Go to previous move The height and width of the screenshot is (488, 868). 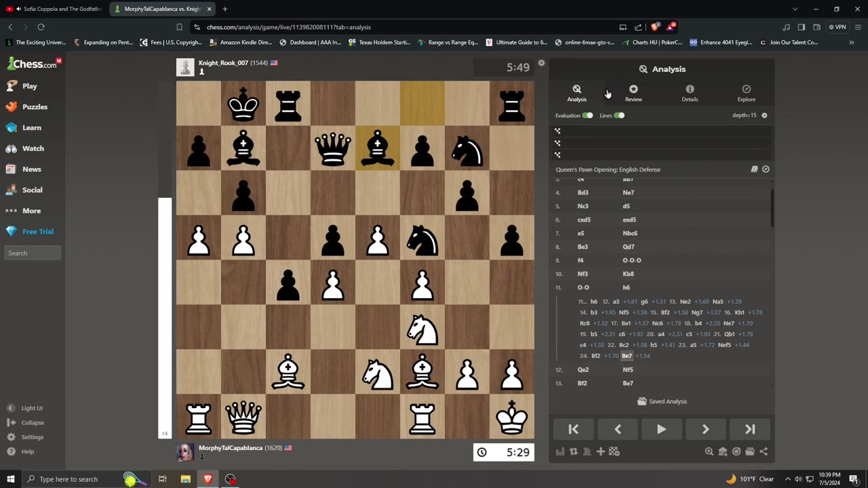[617, 429]
